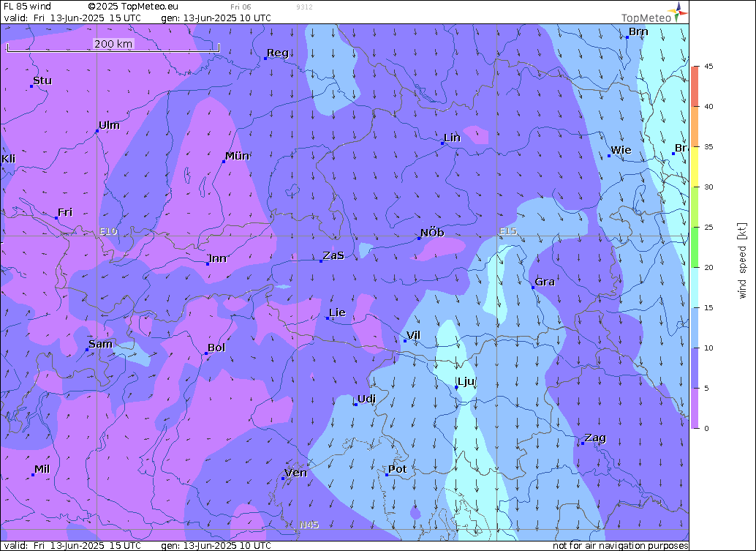Click the "Lie" city label
This screenshot has width=756, height=551.
coord(338,312)
